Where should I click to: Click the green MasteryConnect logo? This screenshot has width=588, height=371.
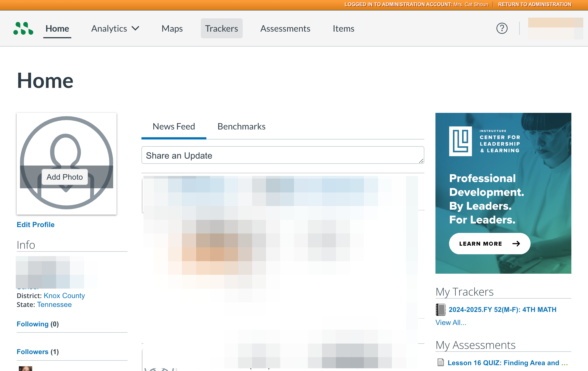(x=23, y=28)
